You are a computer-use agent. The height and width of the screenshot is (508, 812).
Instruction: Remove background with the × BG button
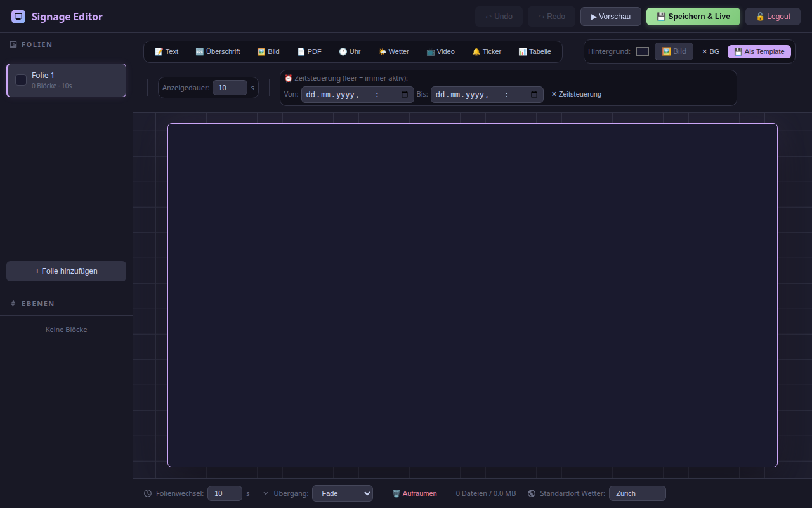point(710,51)
